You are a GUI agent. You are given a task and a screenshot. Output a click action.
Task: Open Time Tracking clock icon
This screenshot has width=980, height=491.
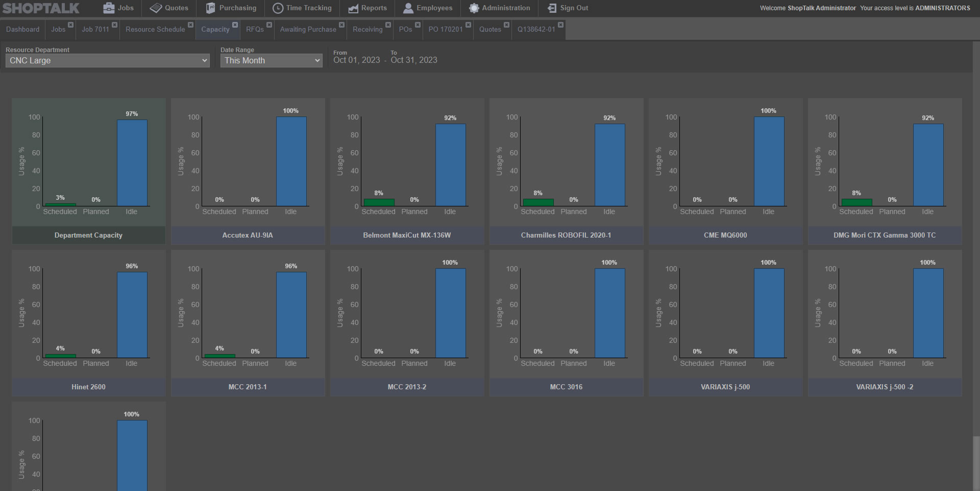[278, 8]
